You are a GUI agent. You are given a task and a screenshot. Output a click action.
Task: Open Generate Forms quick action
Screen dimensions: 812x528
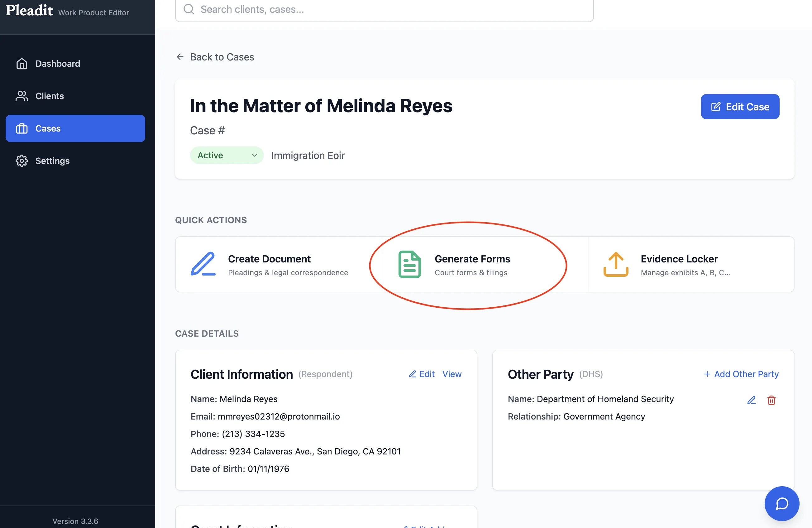485,264
